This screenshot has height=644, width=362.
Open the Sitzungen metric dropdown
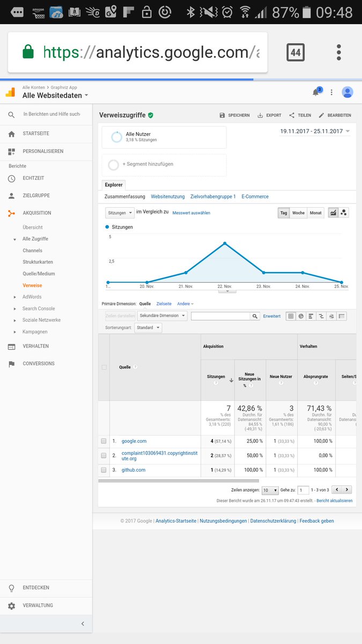[120, 213]
